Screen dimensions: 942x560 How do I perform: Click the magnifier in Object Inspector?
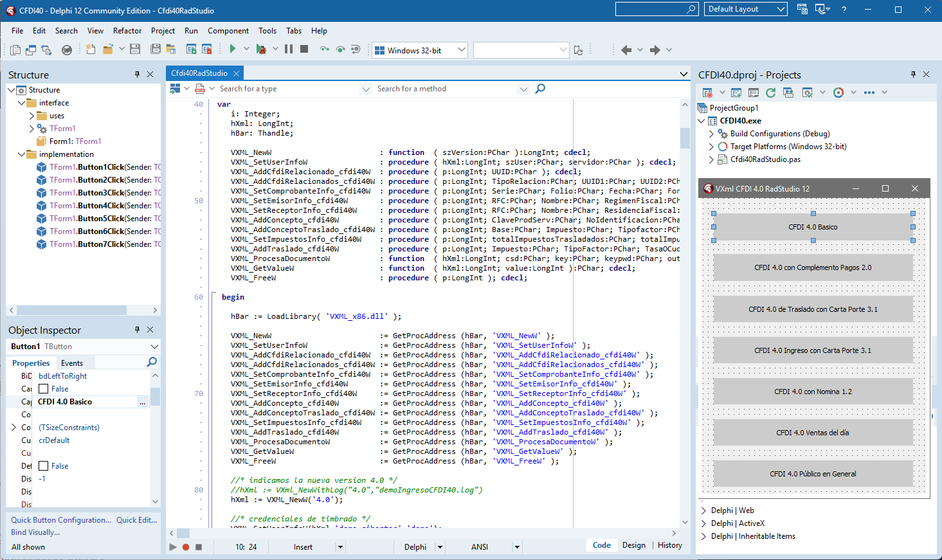coord(152,363)
